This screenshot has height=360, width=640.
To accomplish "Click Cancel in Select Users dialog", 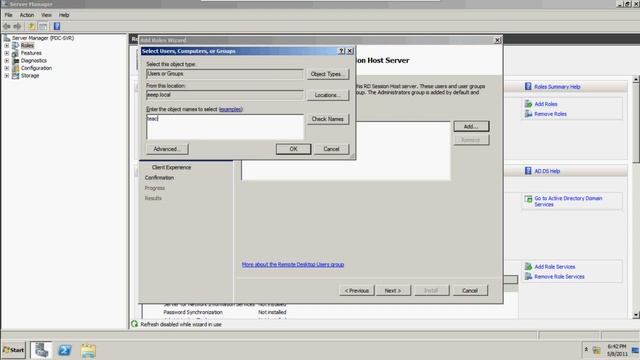I will click(x=331, y=149).
